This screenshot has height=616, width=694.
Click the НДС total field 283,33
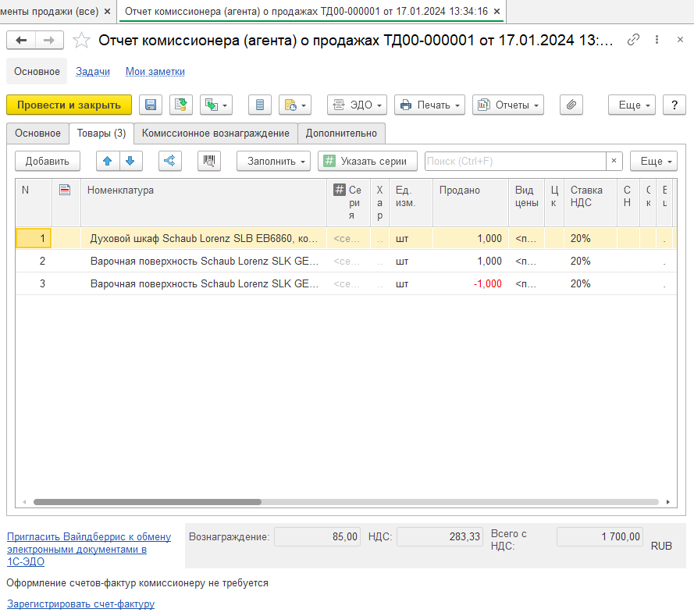tap(440, 537)
